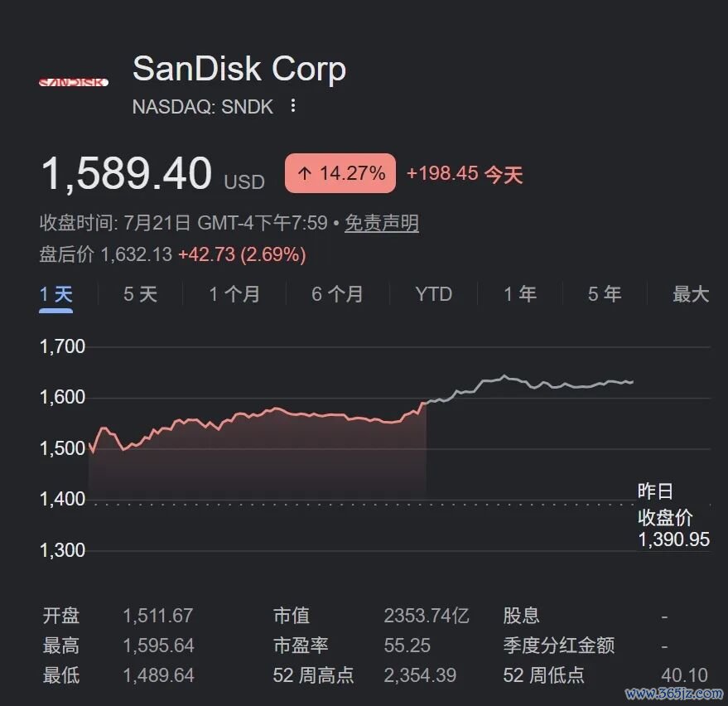Click the 52 周高点 value 2,354.39
The height and width of the screenshot is (706, 728).
point(420,675)
